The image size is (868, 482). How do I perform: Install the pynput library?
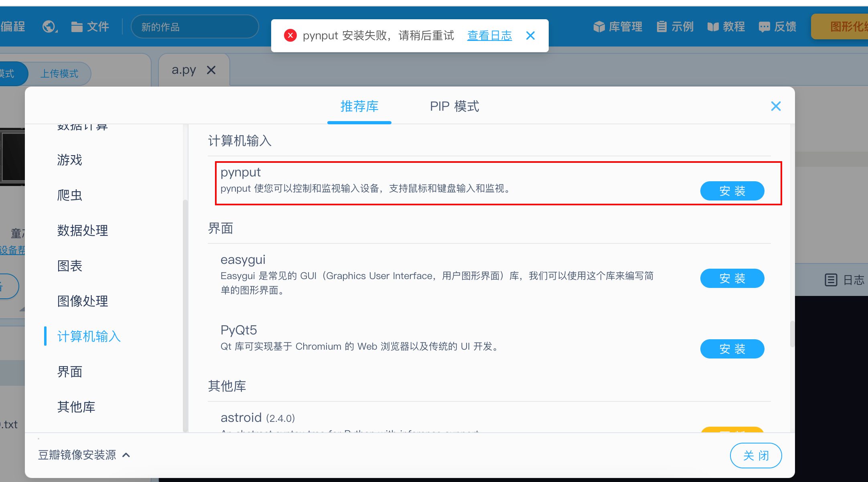(x=732, y=191)
